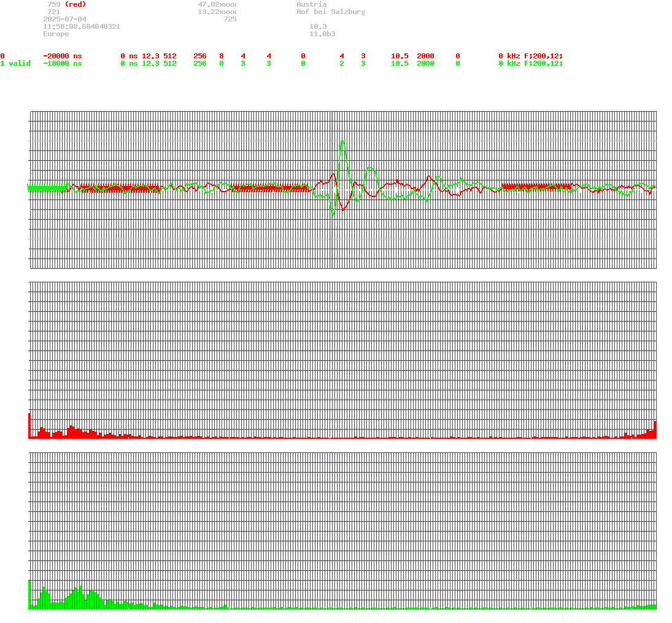Click the green row's 12.3 value
The image size is (672, 623).
pos(151,63)
